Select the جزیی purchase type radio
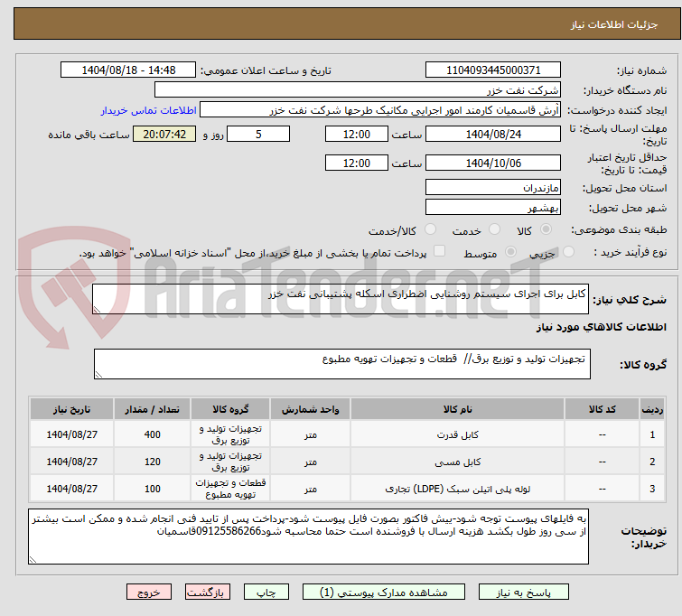Image resolution: width=682 pixels, height=616 pixels. coord(568,251)
